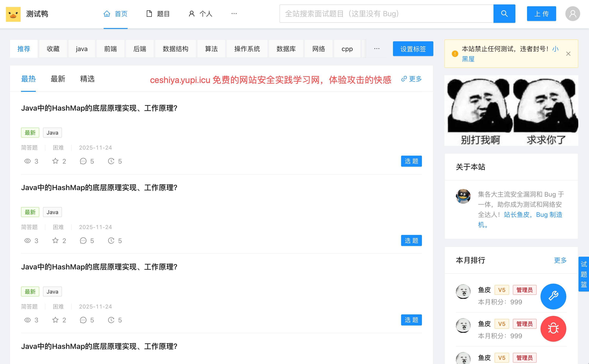Close the yellow warning notice banner

(568, 54)
